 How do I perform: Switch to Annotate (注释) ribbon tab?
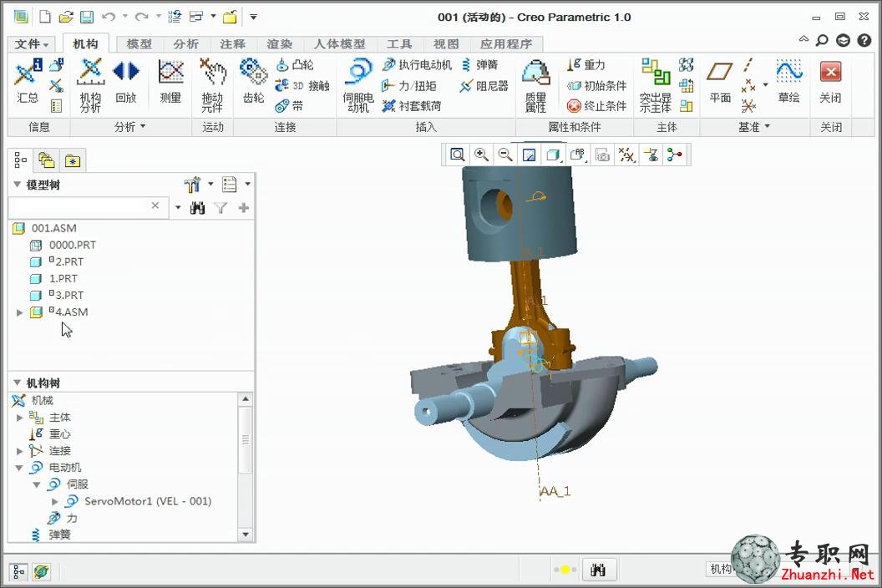coord(232,44)
